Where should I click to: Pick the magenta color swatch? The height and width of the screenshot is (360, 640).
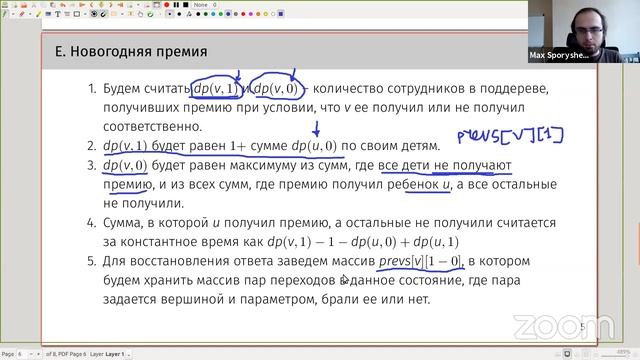coord(251,14)
